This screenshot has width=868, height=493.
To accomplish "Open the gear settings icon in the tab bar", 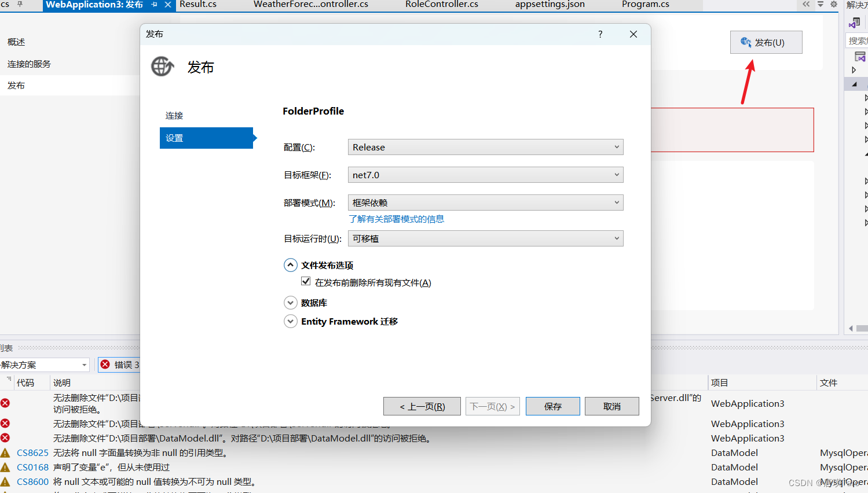I will click(834, 4).
